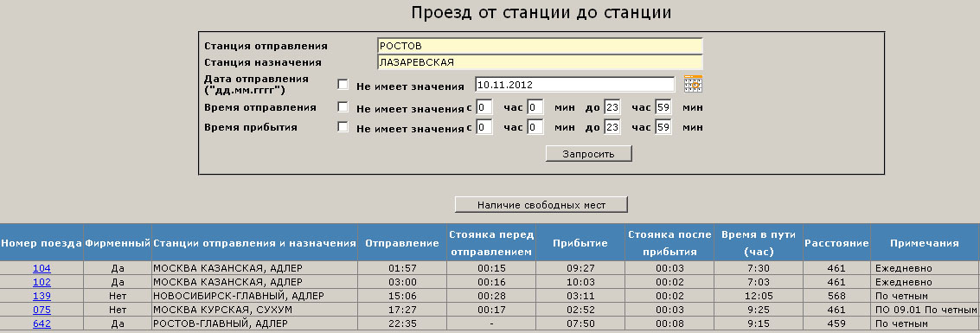Click Время прибытия start hour field
This screenshot has height=333, width=980.
(x=484, y=127)
